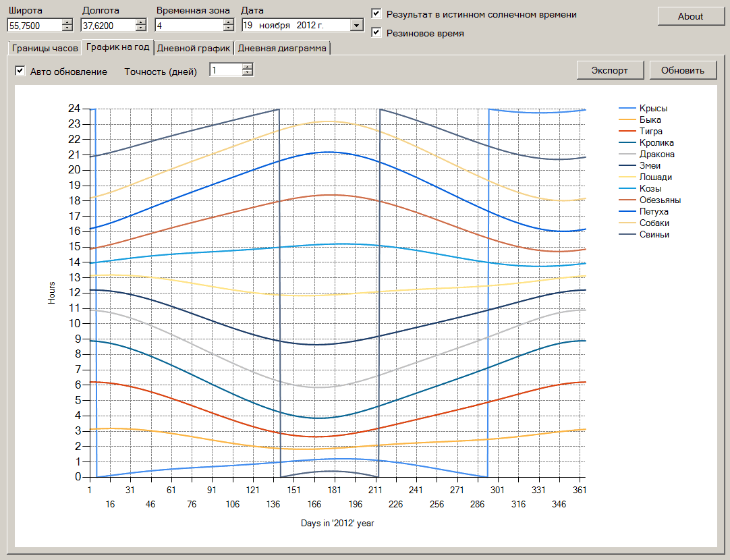Click the Долгота value field
The height and width of the screenshot is (560, 730).
(107, 26)
